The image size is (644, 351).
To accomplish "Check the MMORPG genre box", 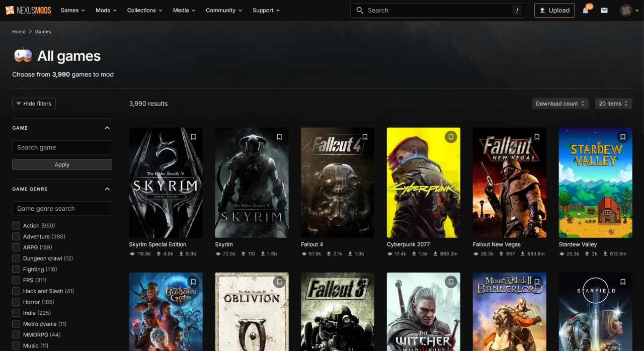I will tap(16, 335).
